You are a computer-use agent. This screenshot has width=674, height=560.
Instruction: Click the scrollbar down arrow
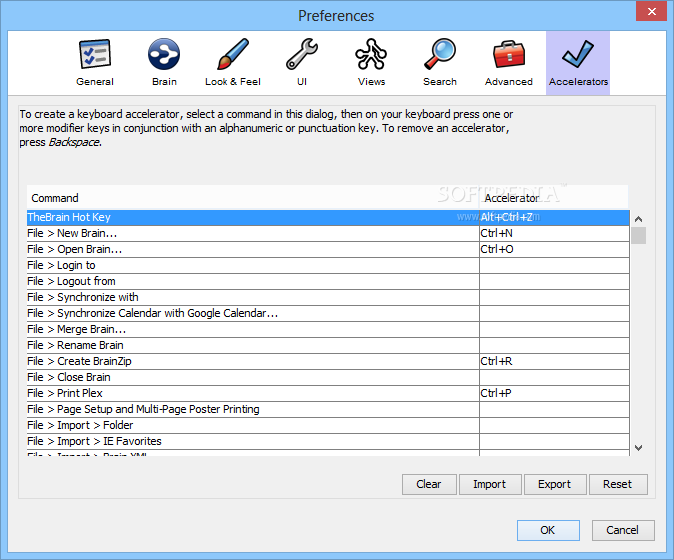tap(638, 448)
